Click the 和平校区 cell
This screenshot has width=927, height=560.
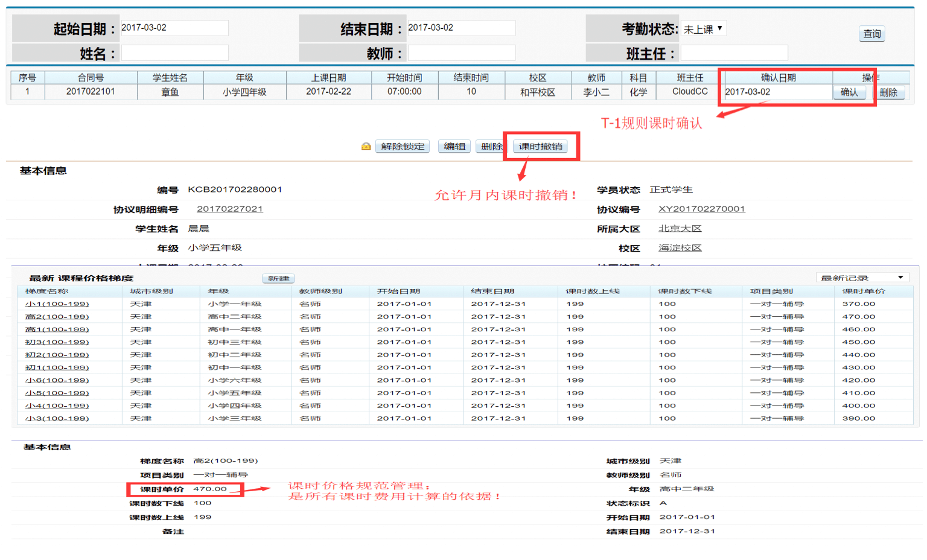[x=538, y=92]
